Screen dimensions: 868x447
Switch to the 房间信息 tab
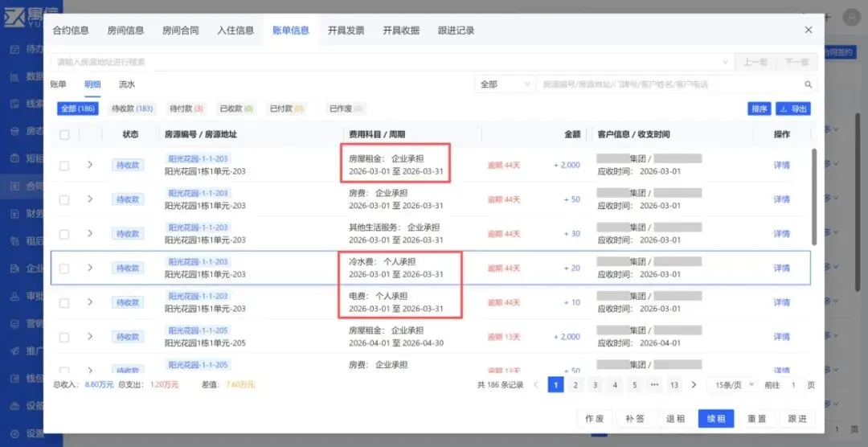click(125, 31)
